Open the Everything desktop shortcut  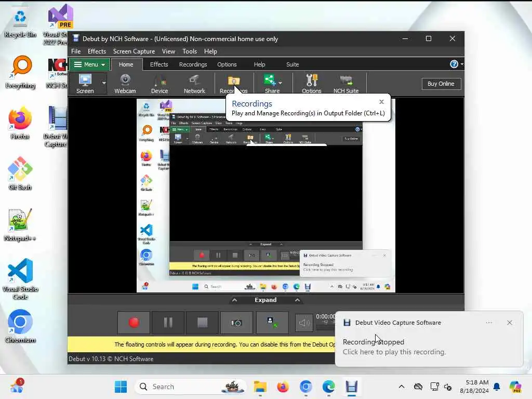click(x=20, y=73)
